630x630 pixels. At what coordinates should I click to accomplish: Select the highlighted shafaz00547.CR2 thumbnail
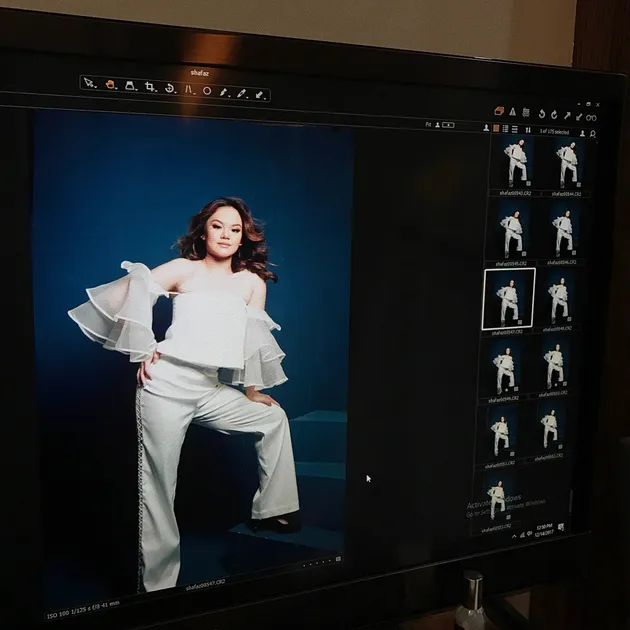[x=509, y=298]
